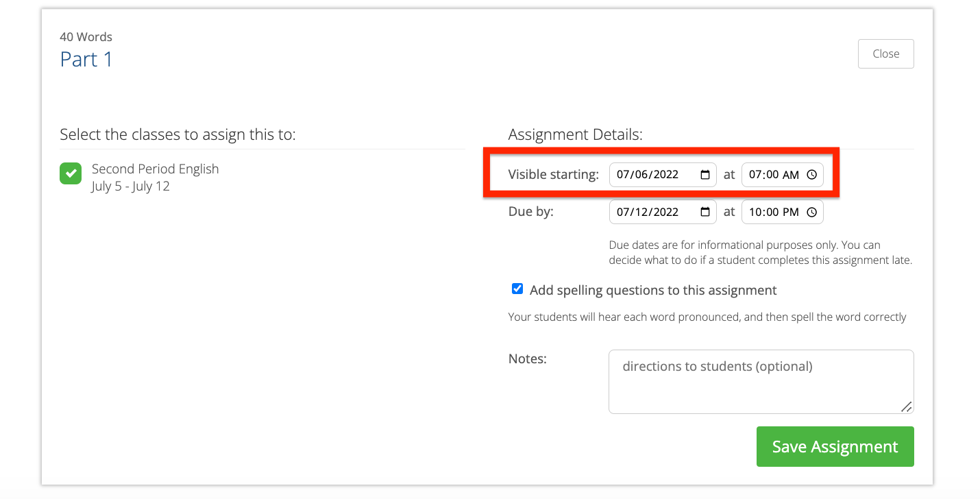Open the 07:00 AM start time field
The image size is (980, 499).
tap(774, 175)
